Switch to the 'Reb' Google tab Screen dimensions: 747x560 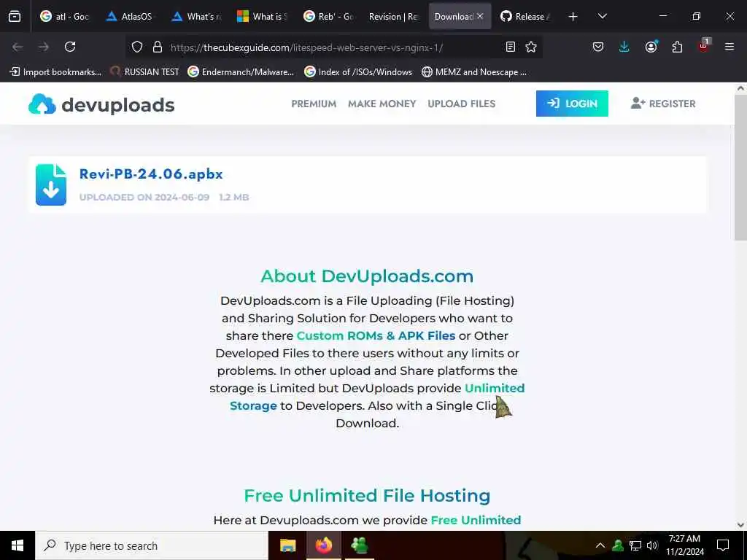(328, 16)
